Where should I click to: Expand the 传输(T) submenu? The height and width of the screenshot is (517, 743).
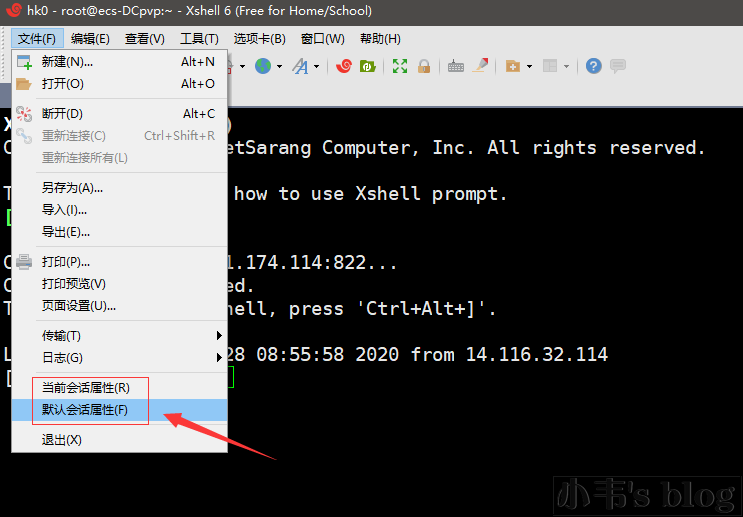(119, 336)
